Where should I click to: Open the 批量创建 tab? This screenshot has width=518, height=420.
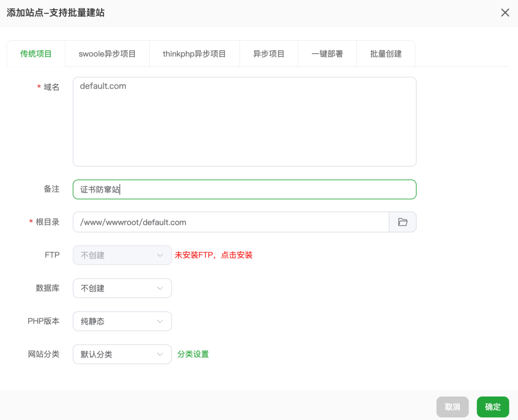tap(386, 54)
